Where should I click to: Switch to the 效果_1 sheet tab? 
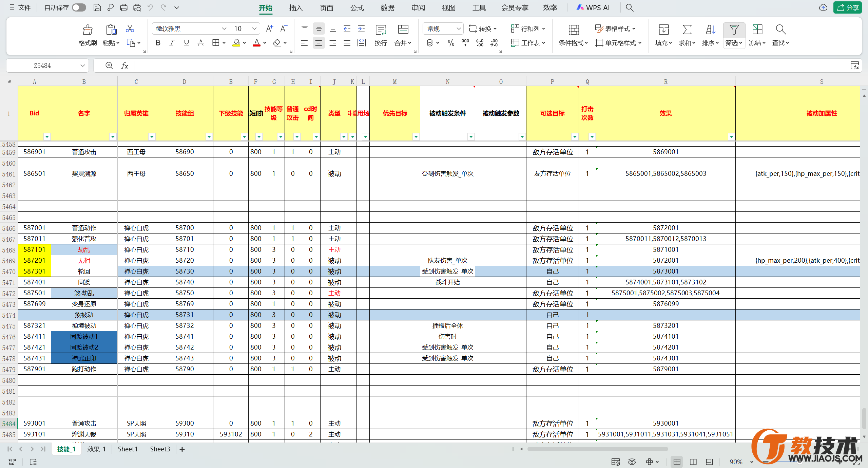(x=96, y=449)
